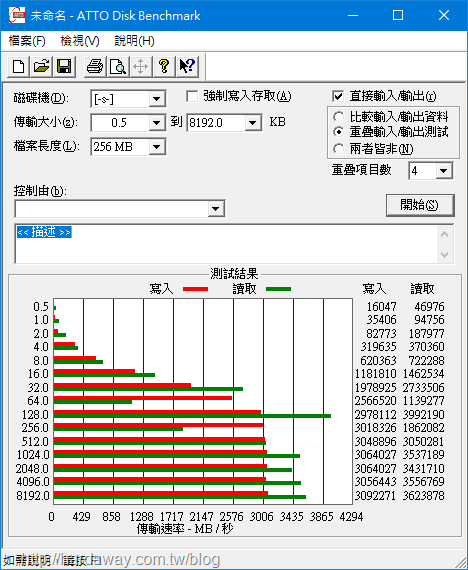Click the 傳輸速率 - MB / 秒 axis label

click(185, 529)
